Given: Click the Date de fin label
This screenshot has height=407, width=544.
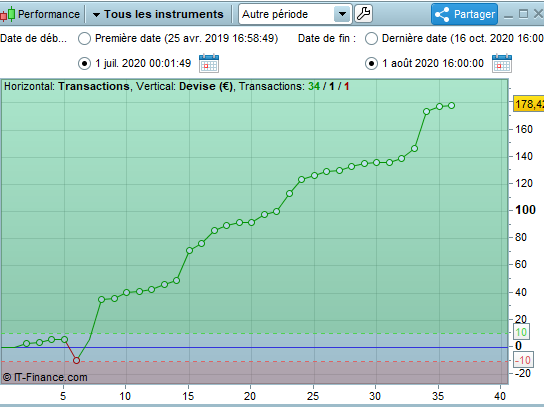Looking at the screenshot, I should pyautogui.click(x=327, y=39).
